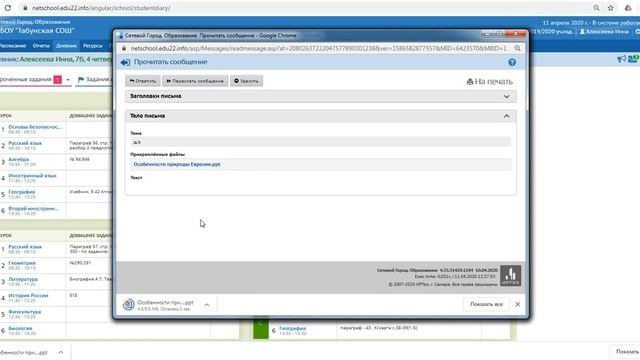Open popup download item options chevron
This screenshot has height=360, width=640.
207,305
